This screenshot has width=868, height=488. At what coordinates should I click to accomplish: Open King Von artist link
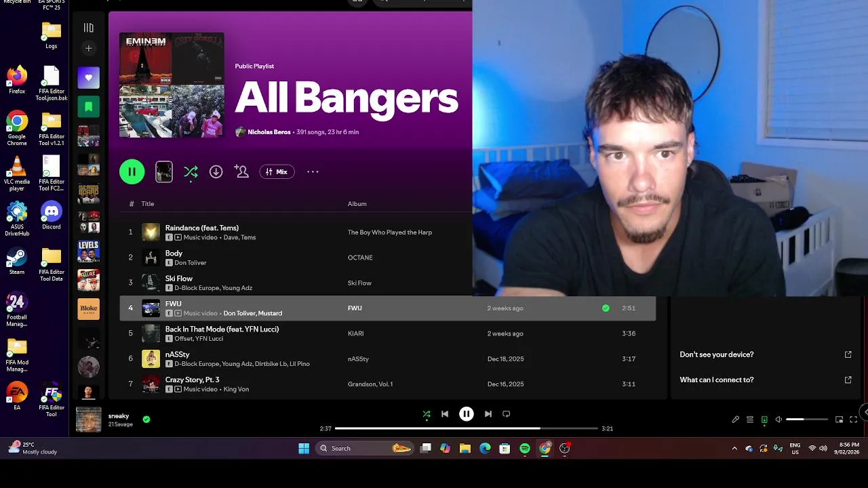pyautogui.click(x=236, y=390)
